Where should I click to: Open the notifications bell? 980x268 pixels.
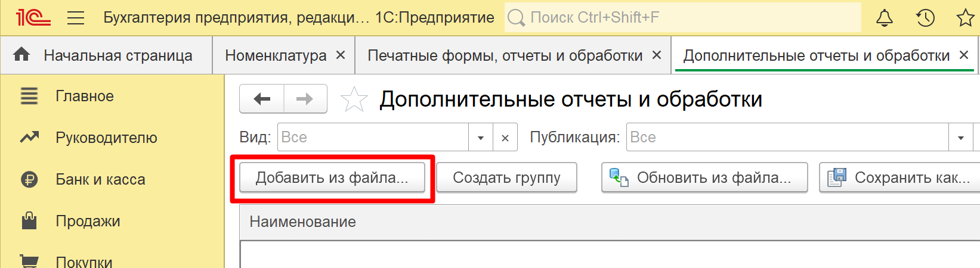coord(885,18)
